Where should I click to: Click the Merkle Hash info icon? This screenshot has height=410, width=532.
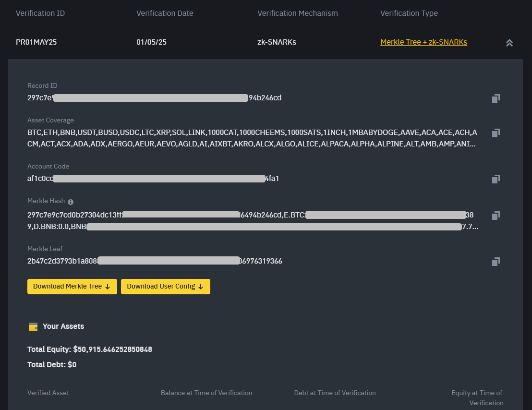[71, 202]
